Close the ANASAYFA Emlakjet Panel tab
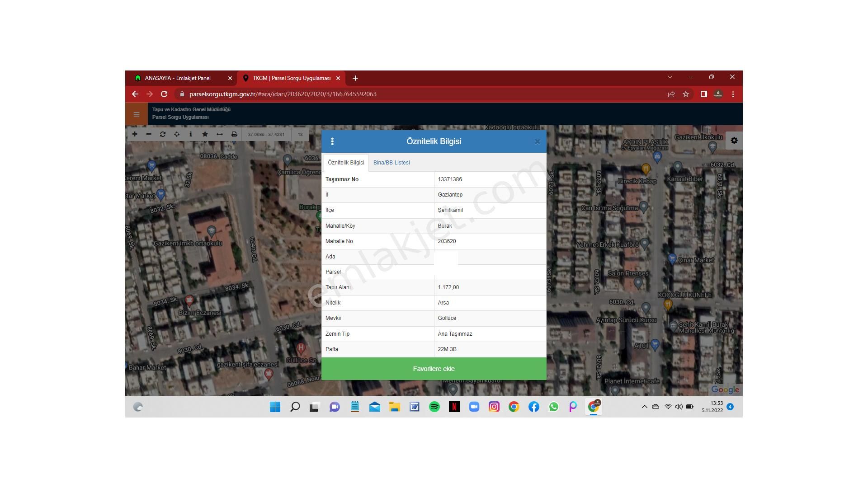This screenshot has width=868, height=488. tap(230, 78)
